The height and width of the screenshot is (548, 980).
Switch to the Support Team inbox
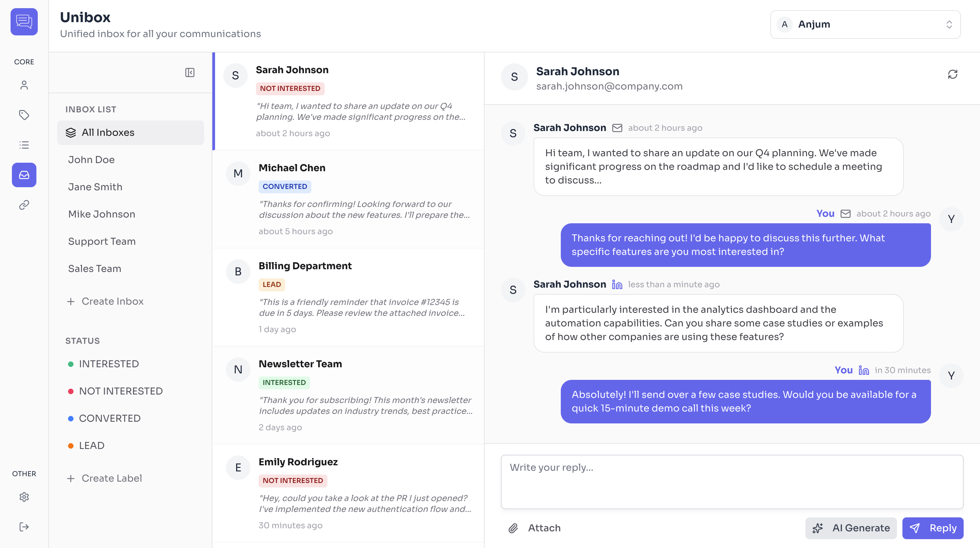pyautogui.click(x=102, y=241)
